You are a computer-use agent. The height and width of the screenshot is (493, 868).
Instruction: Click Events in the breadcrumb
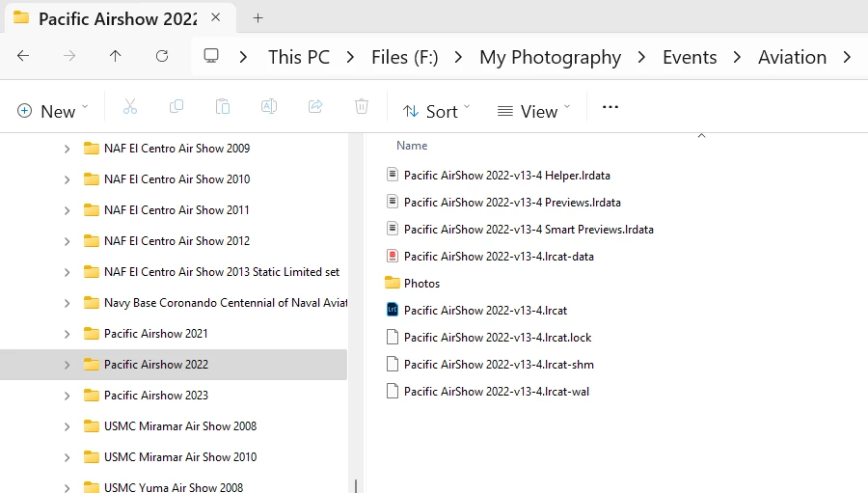690,57
